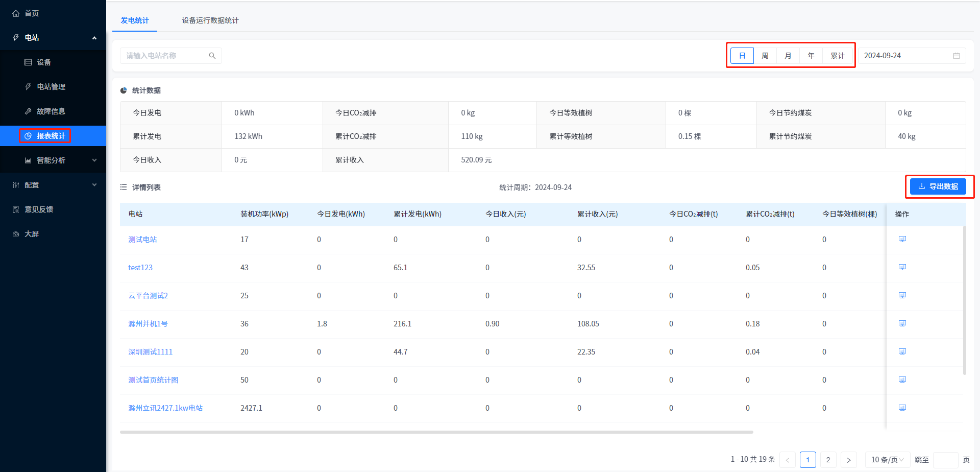Switch statistics period to 累计
The width and height of the screenshot is (980, 472).
[x=837, y=56]
